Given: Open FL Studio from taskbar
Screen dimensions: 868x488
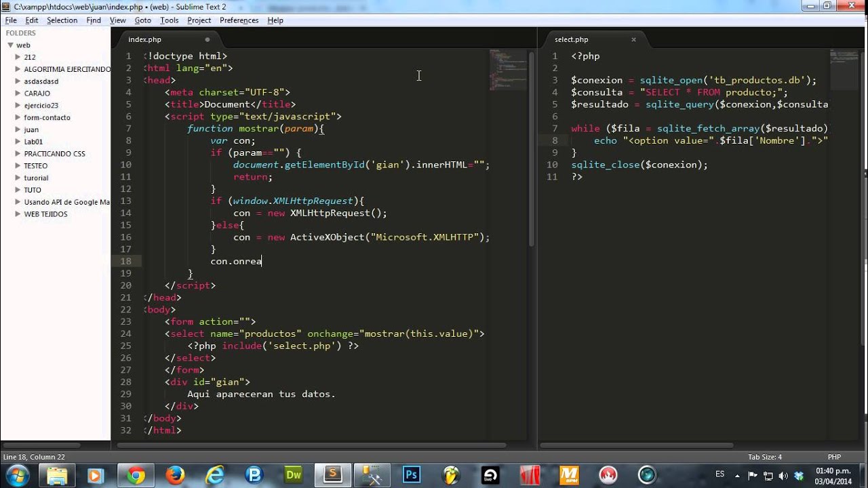Looking at the screenshot, I should (451, 474).
